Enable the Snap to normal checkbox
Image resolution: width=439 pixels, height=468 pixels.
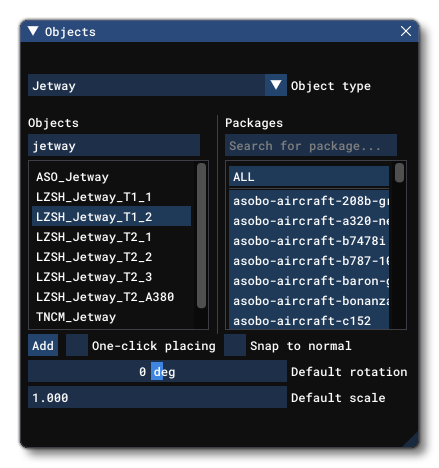235,345
